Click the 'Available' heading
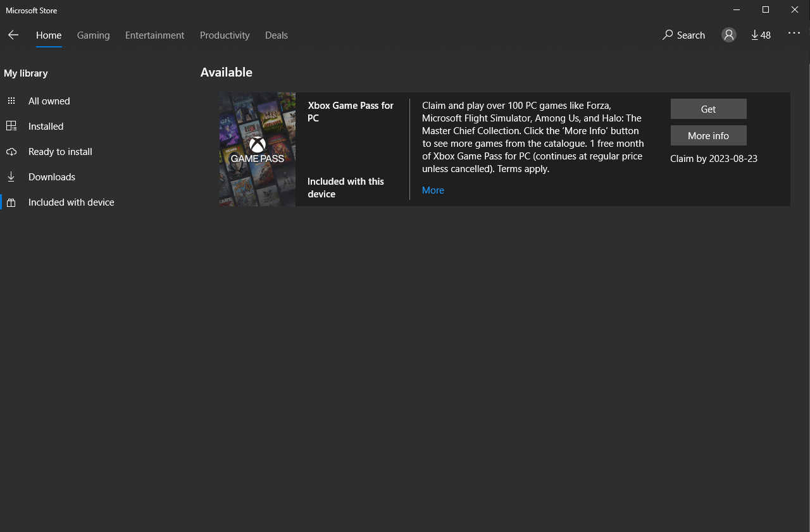 click(227, 72)
